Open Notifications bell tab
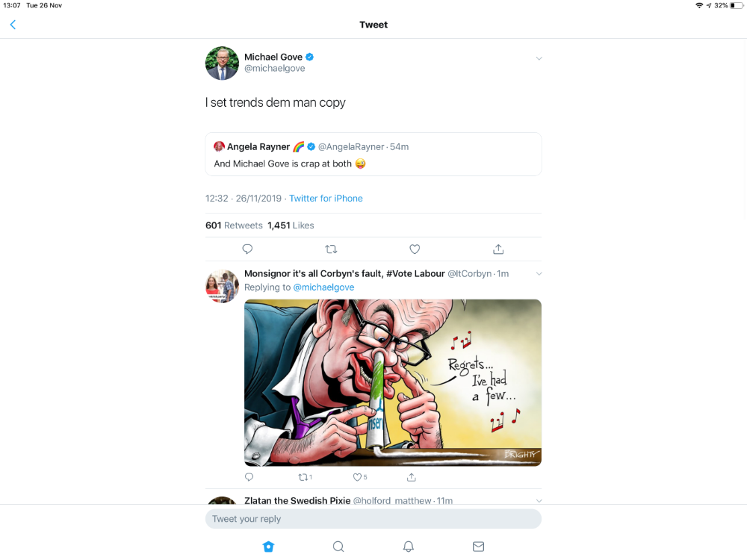 point(409,547)
